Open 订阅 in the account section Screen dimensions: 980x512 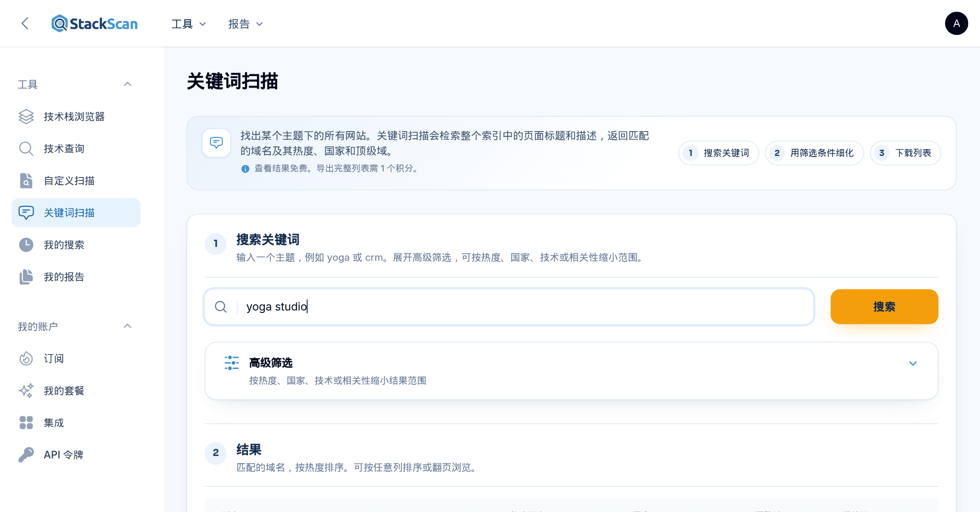[76, 359]
